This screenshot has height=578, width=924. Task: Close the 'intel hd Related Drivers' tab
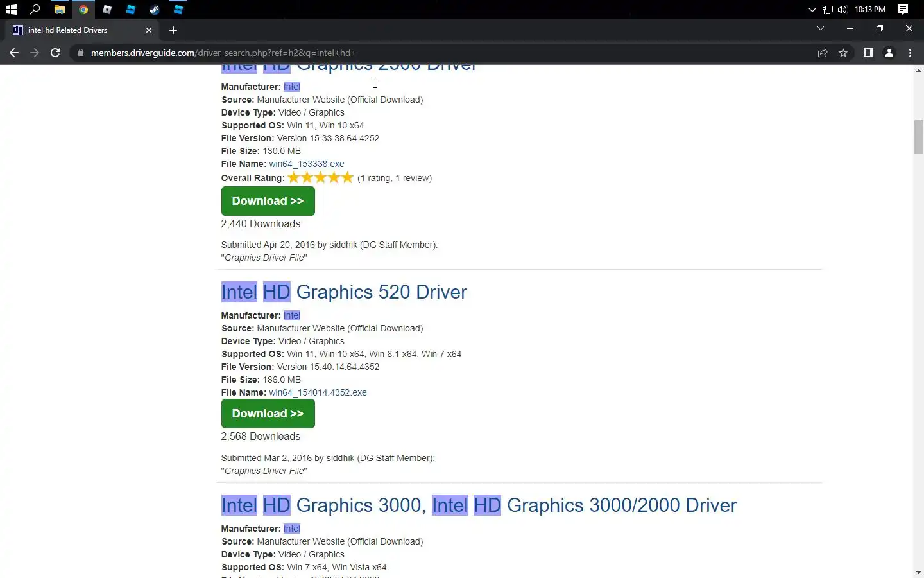click(149, 30)
